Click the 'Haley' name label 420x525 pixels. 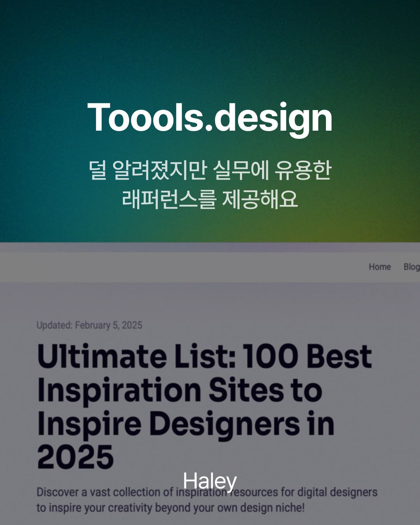[210, 482]
